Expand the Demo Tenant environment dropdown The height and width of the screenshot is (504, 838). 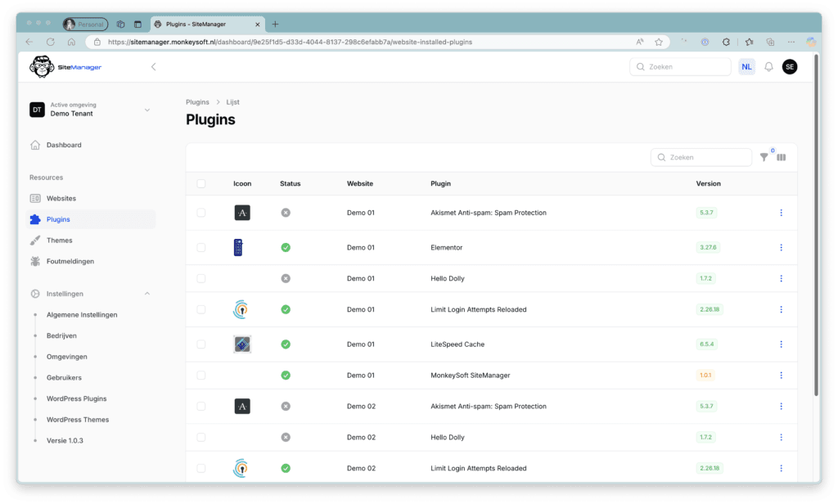click(x=147, y=110)
